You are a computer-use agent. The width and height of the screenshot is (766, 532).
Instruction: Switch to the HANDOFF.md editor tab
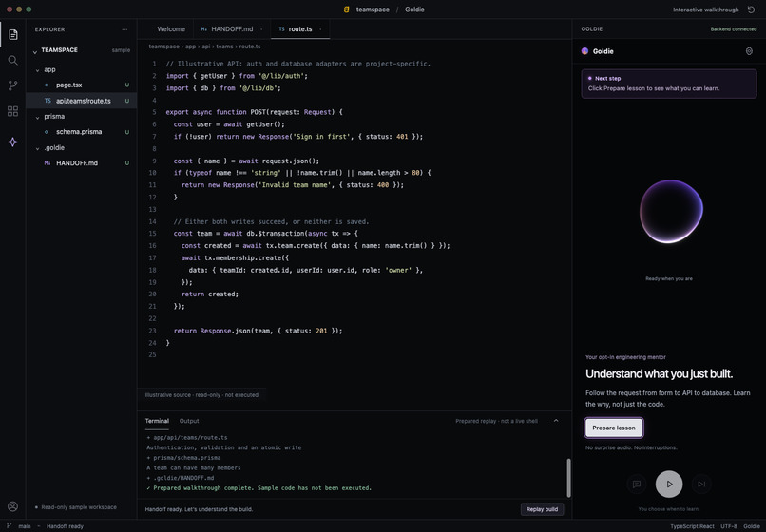point(232,29)
